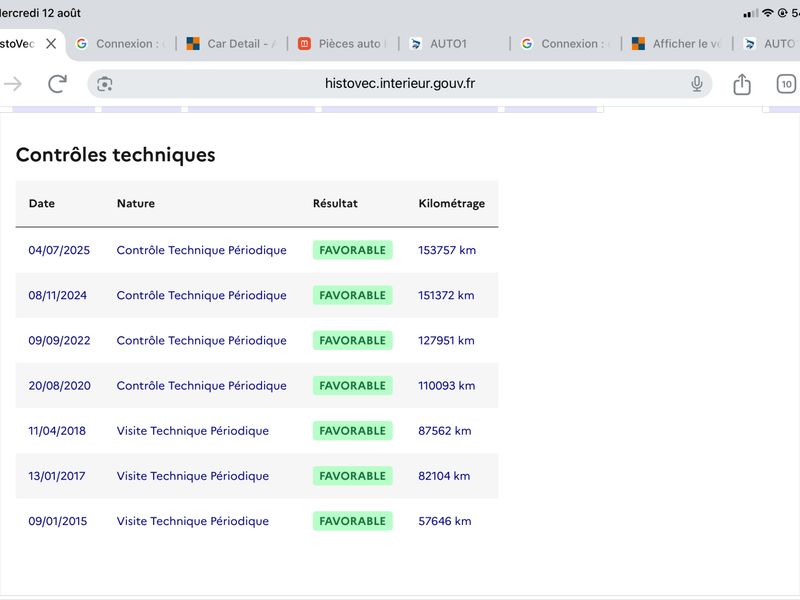The width and height of the screenshot is (800, 600).
Task: Click FAVORABLE badge for 08/11/2024
Action: pyautogui.click(x=353, y=295)
